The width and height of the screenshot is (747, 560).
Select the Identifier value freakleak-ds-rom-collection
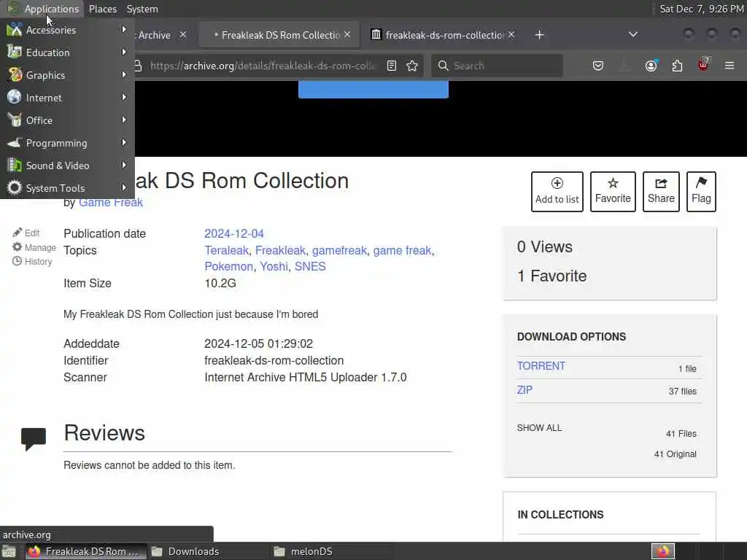click(274, 360)
